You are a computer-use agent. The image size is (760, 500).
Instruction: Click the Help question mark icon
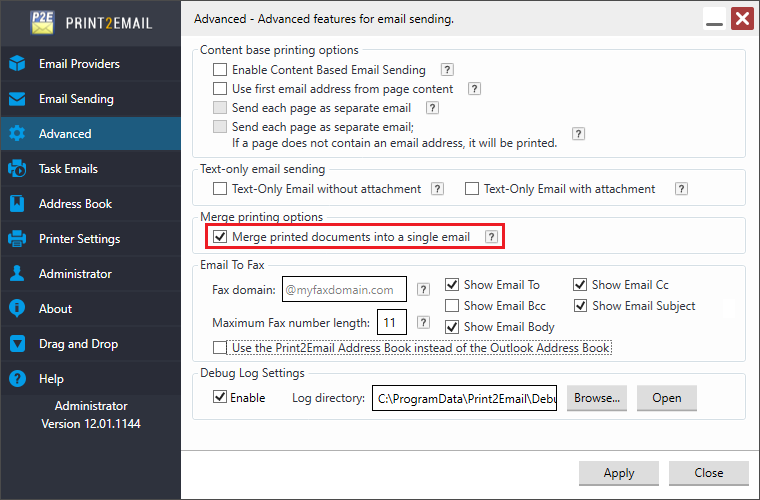(x=17, y=379)
